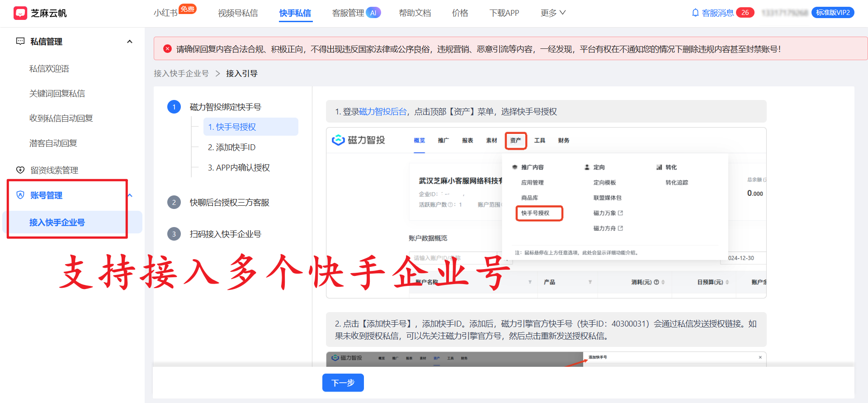Click the 接入快手企业号 breadcrumb link
Viewport: 868px width, 403px height.
181,73
